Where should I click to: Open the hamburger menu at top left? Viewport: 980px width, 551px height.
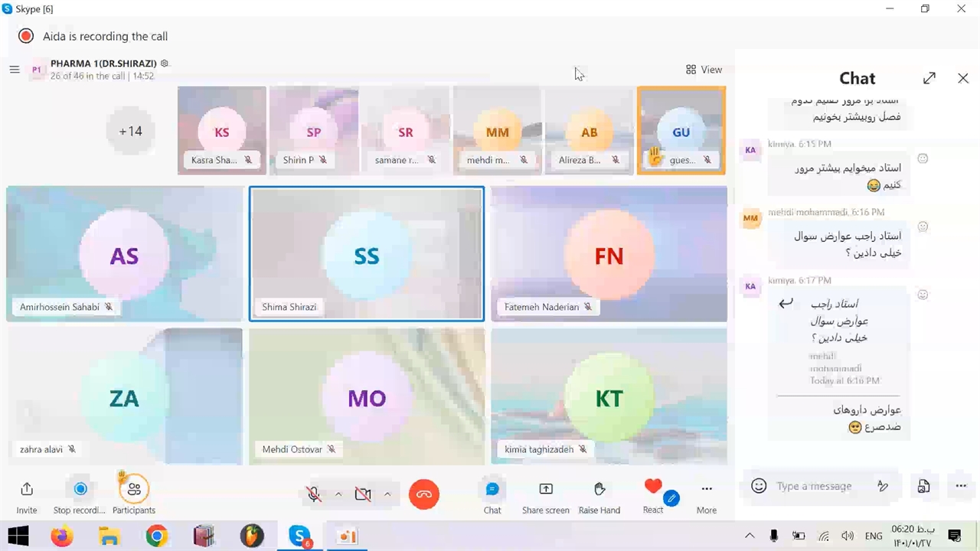(15, 70)
